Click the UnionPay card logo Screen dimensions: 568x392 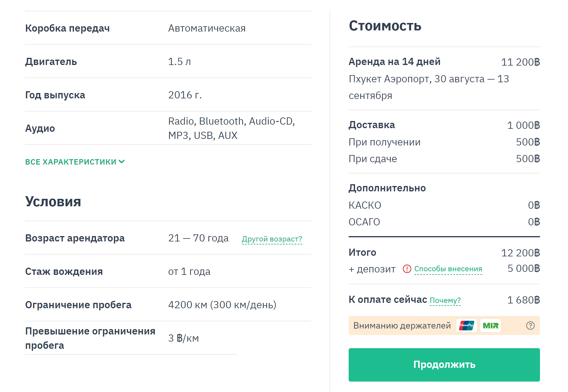pyautogui.click(x=467, y=326)
